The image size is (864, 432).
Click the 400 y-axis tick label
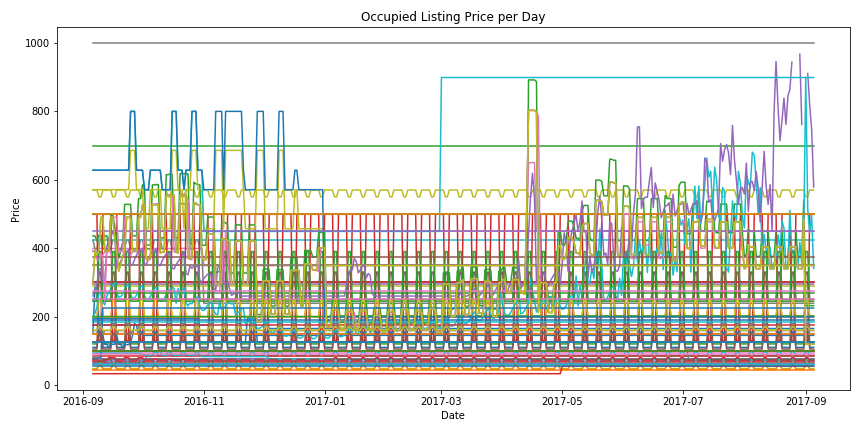(39, 249)
